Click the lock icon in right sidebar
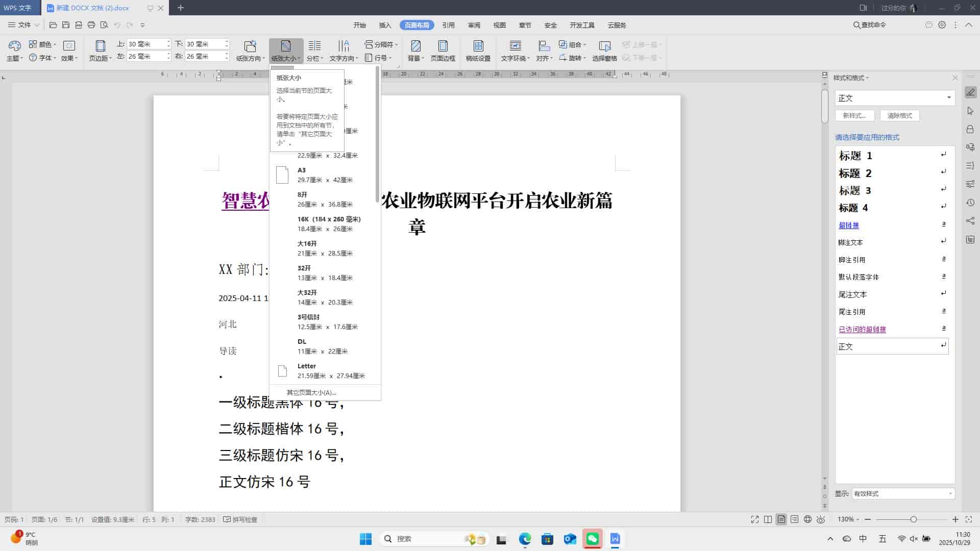Image resolution: width=980 pixels, height=551 pixels. (x=970, y=129)
